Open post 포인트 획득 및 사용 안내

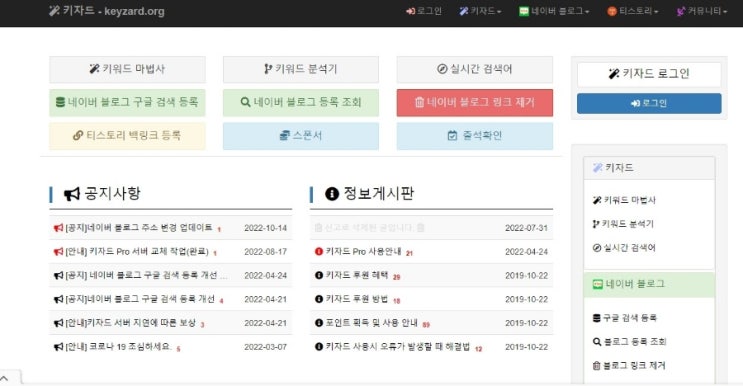click(x=372, y=323)
